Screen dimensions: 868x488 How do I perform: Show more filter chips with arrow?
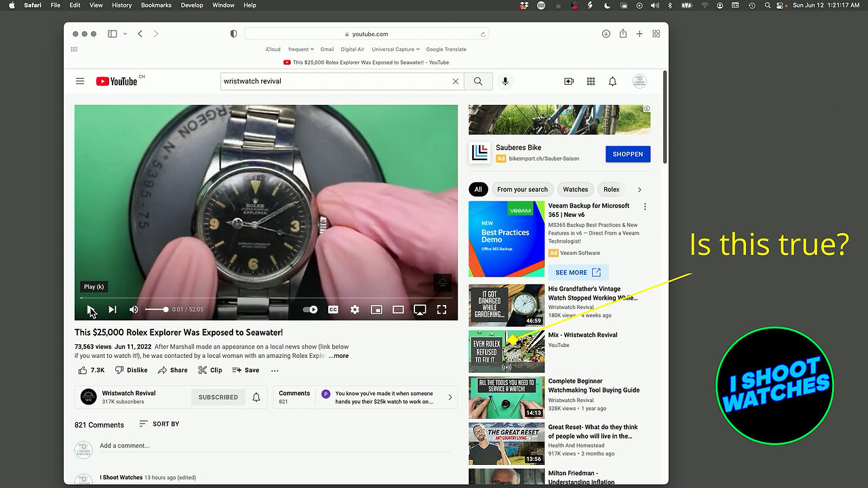coord(639,190)
